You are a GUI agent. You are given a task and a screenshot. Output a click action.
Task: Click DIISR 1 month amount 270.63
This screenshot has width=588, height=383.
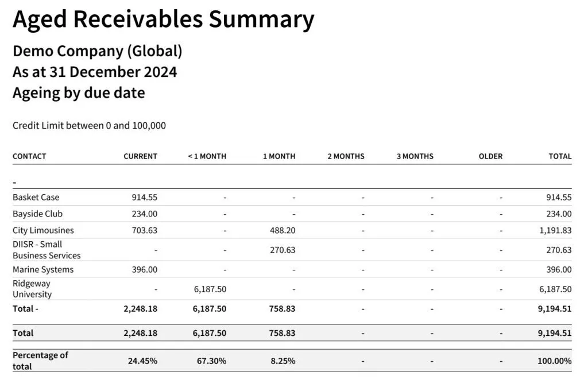pos(283,250)
